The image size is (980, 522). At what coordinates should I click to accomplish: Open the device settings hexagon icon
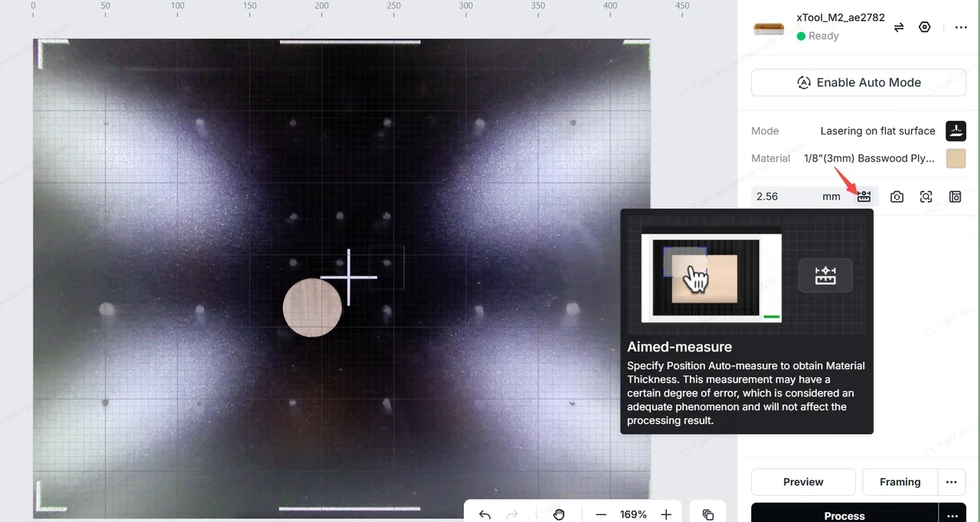(x=925, y=27)
